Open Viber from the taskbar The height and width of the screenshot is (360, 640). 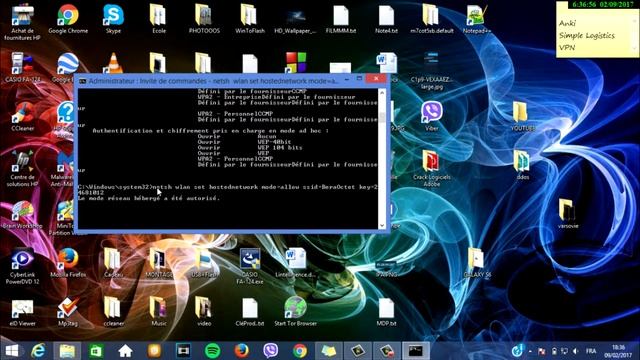270,351
